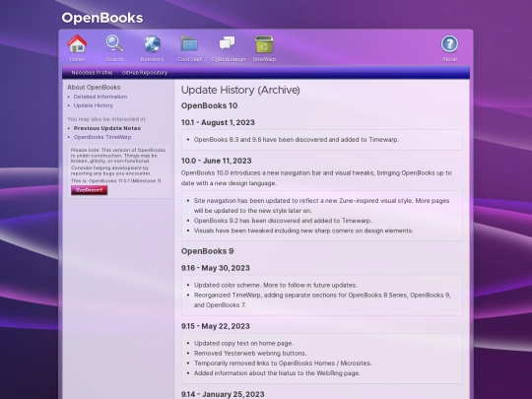
Task: Open the Directory globe icon
Action: point(152,44)
